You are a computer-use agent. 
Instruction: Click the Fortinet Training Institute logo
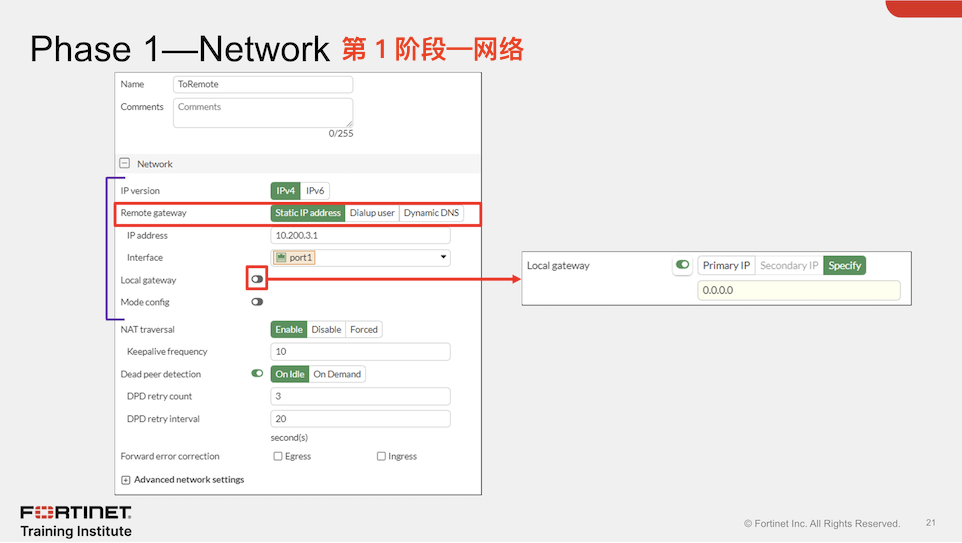[76, 522]
